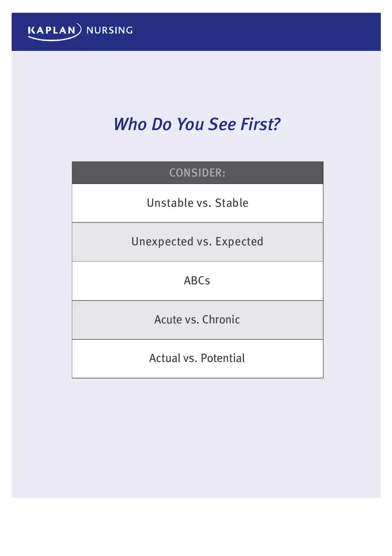
Task: Select the word Chronic in the table
Action: point(221,320)
